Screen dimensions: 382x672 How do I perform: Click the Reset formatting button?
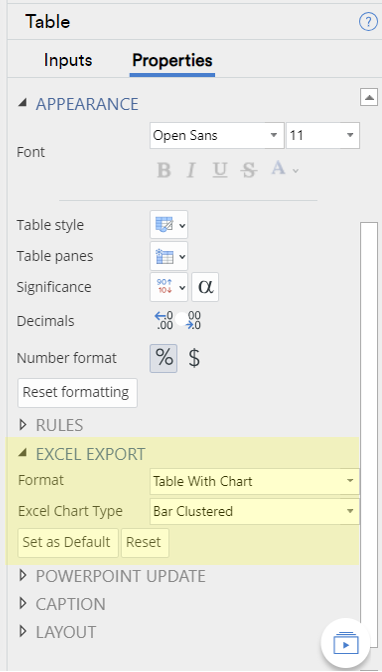click(x=77, y=393)
